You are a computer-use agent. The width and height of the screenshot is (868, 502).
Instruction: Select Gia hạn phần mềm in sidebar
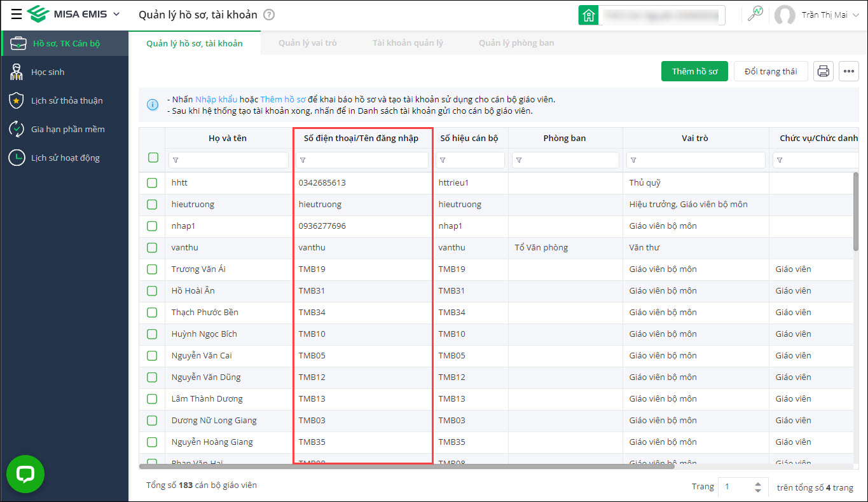(64, 129)
